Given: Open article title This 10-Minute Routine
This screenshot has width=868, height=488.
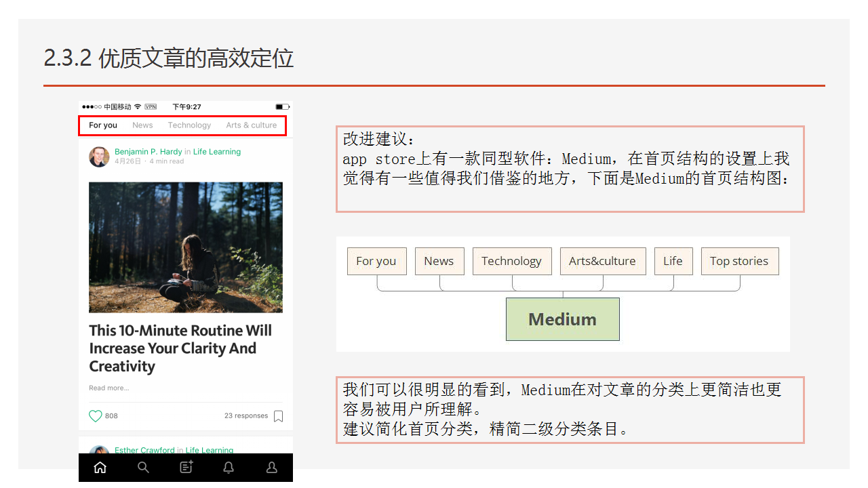Looking at the screenshot, I should click(180, 348).
